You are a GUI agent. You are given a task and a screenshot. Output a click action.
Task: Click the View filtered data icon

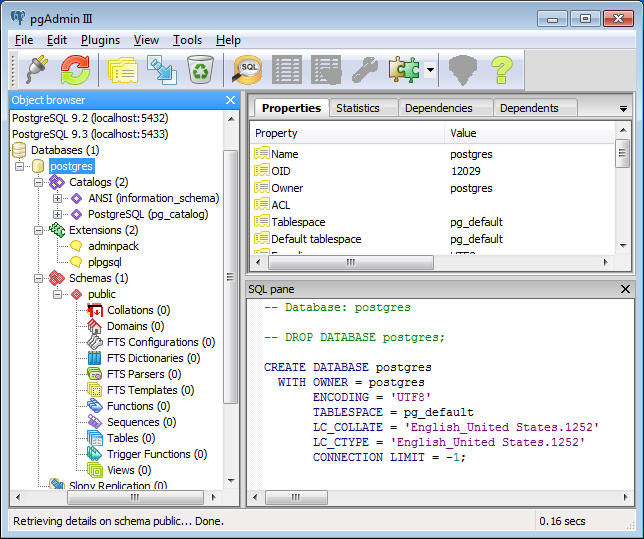pos(326,70)
